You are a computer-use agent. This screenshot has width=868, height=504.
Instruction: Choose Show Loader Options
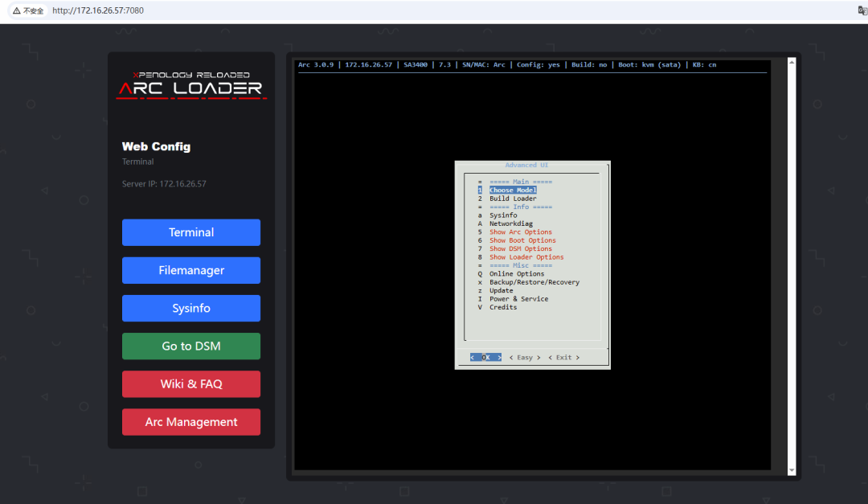(526, 257)
